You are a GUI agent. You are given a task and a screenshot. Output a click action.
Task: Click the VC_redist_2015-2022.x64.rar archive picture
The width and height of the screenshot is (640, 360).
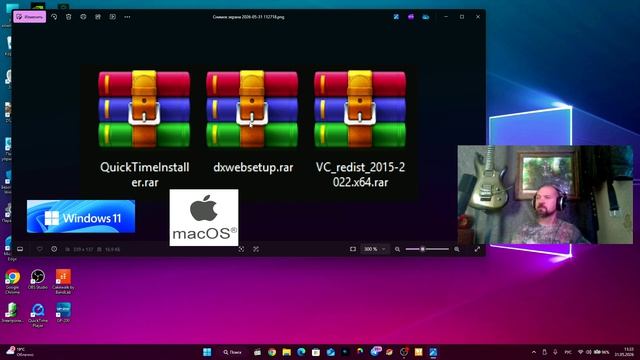coord(360,109)
